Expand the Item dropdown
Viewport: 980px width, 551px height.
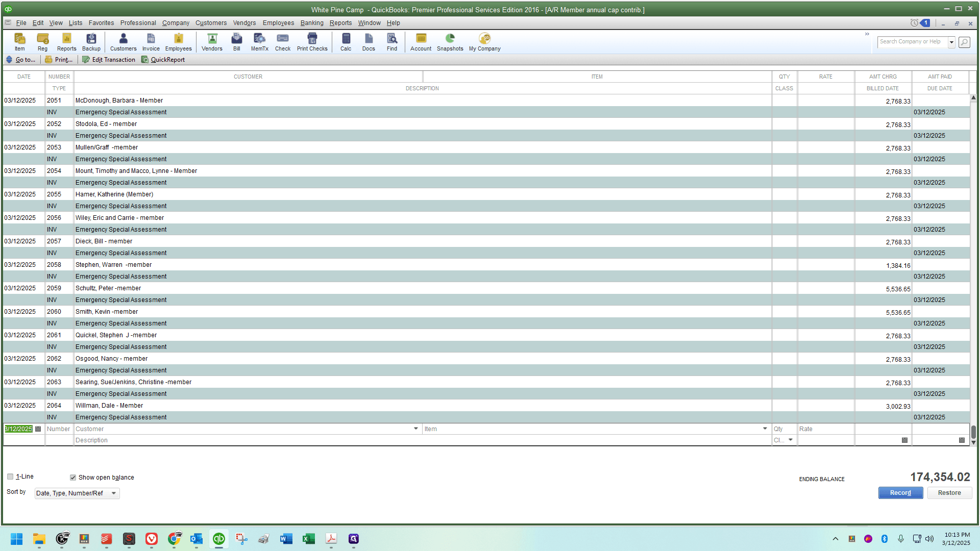765,429
